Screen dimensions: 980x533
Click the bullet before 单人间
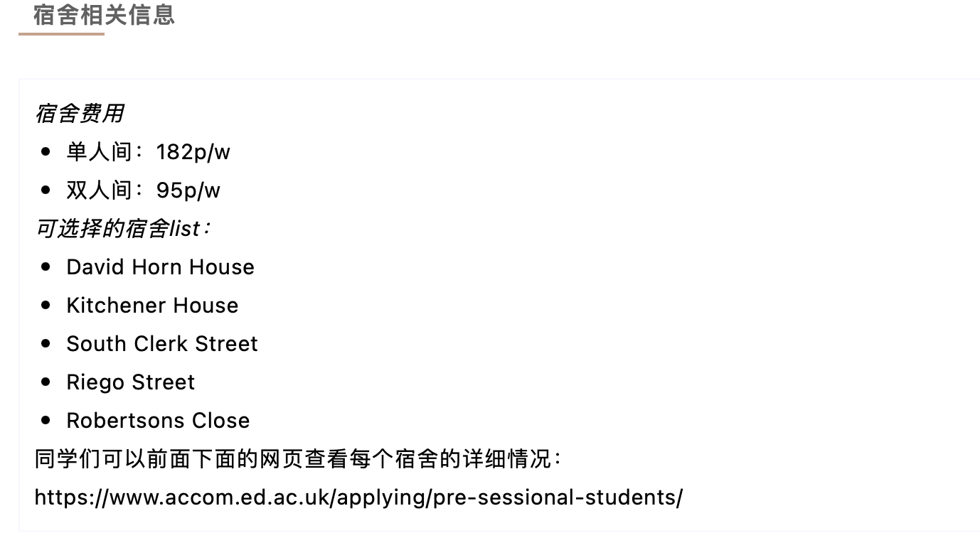[x=46, y=151]
